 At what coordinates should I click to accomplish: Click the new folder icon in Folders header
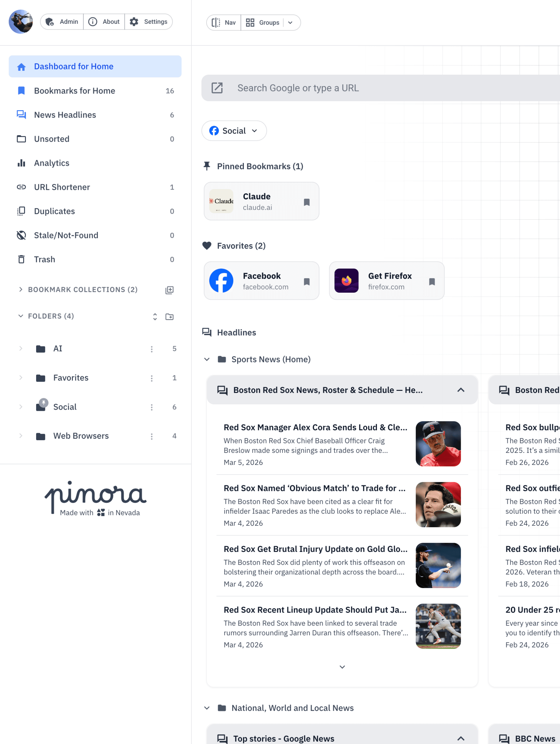coord(169,316)
